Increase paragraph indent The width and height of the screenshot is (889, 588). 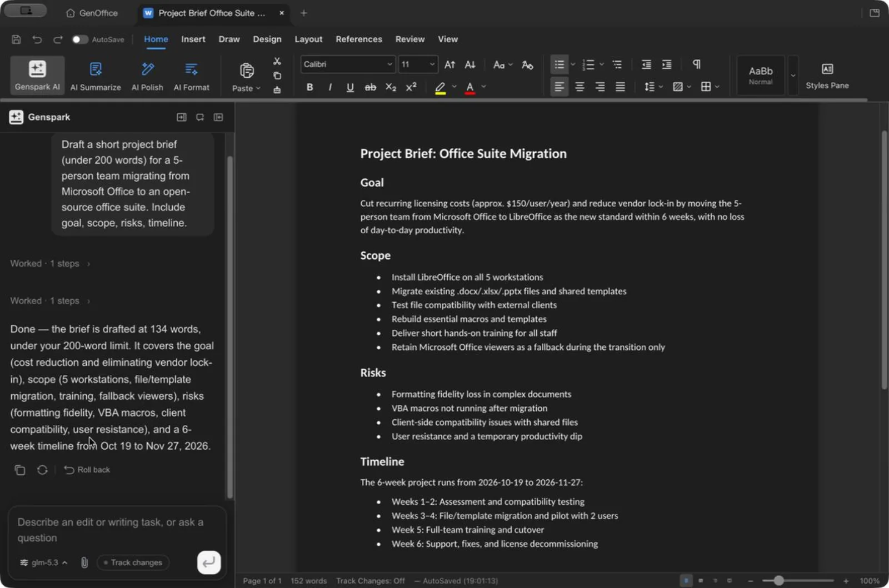(x=666, y=65)
